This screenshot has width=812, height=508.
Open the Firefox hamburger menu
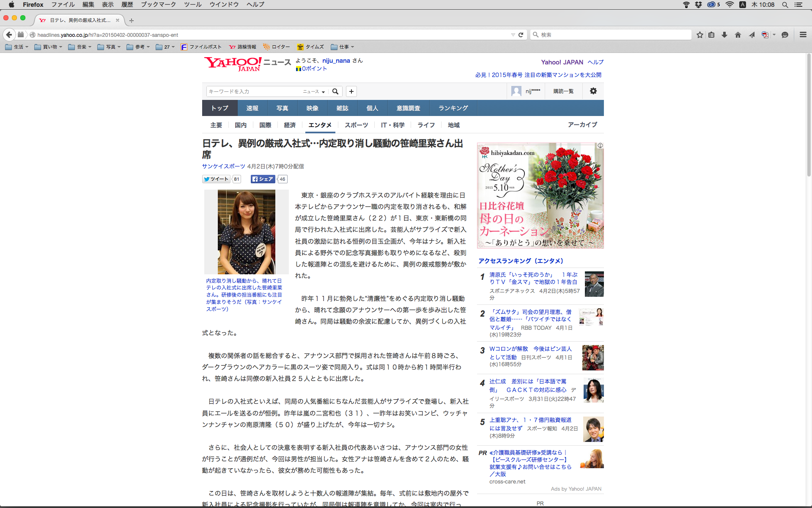(x=803, y=35)
